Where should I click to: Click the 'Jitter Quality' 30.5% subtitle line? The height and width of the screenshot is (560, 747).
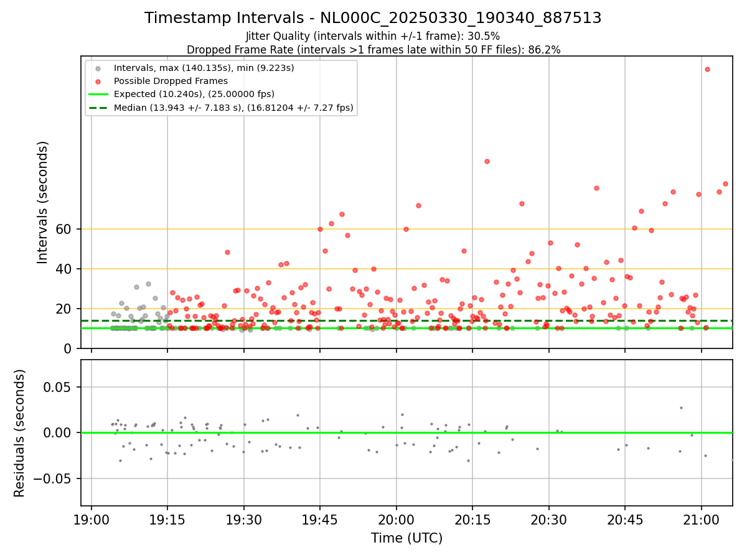[373, 36]
